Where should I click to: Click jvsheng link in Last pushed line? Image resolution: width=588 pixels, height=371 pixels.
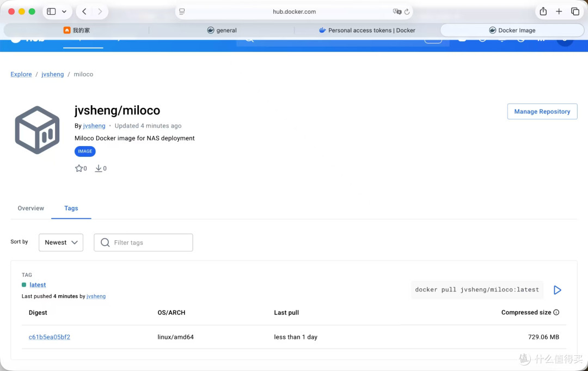96,296
